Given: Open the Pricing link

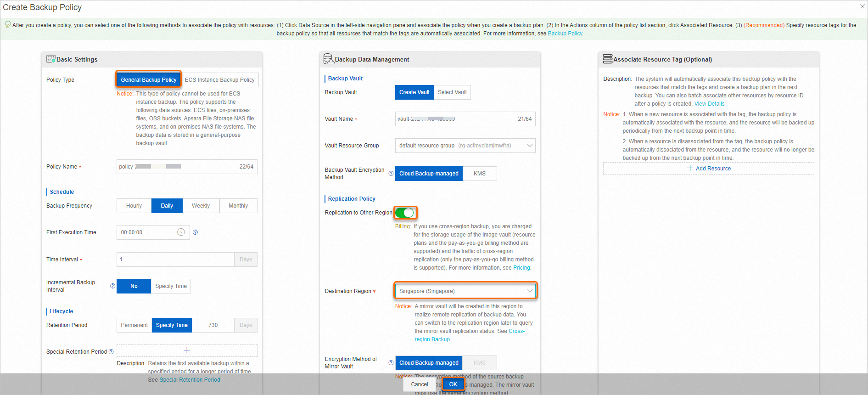Looking at the screenshot, I should click(x=521, y=268).
